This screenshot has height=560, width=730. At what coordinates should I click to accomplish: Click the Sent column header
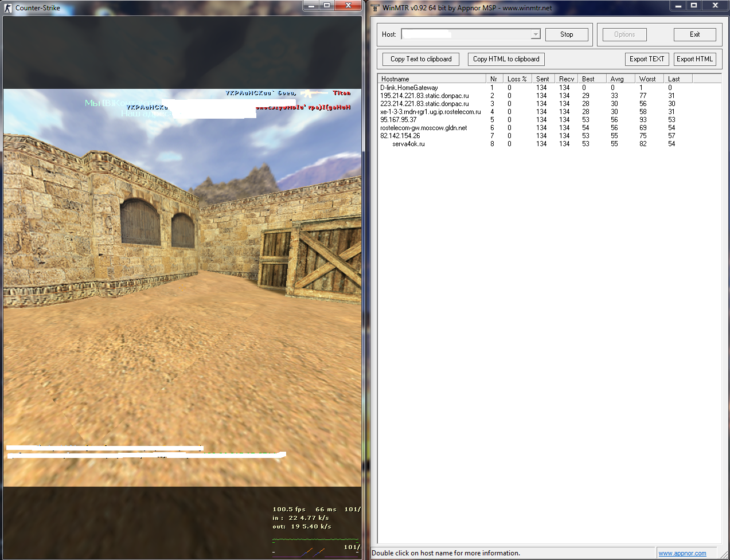(544, 79)
